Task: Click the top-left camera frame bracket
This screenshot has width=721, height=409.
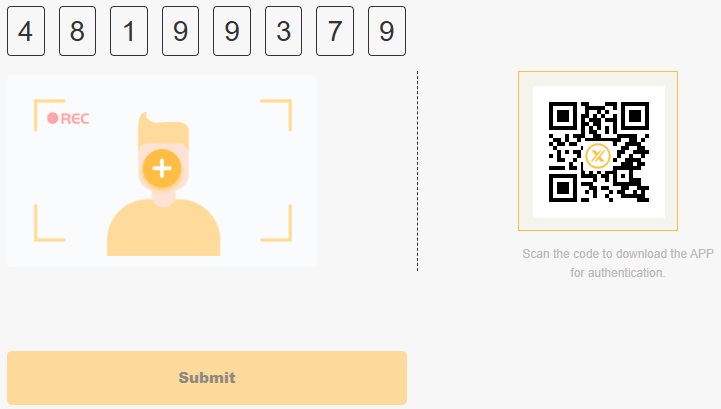Action: coord(50,115)
